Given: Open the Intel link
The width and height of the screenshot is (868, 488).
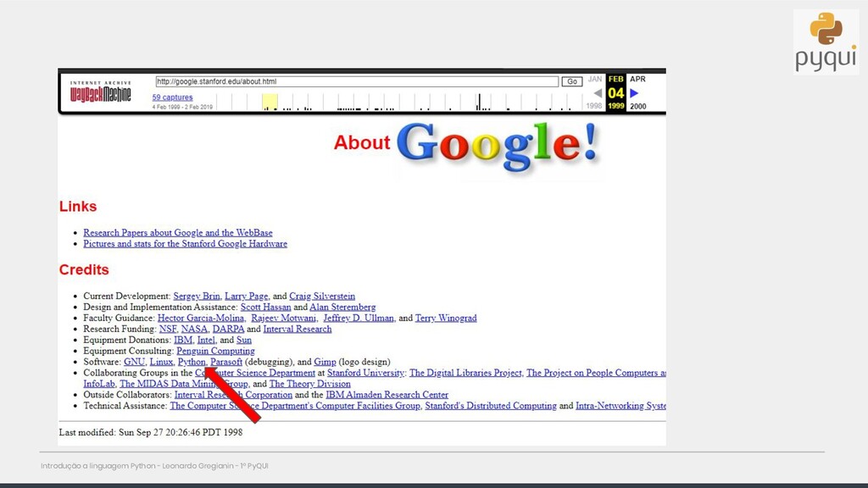Looking at the screenshot, I should pyautogui.click(x=206, y=341).
